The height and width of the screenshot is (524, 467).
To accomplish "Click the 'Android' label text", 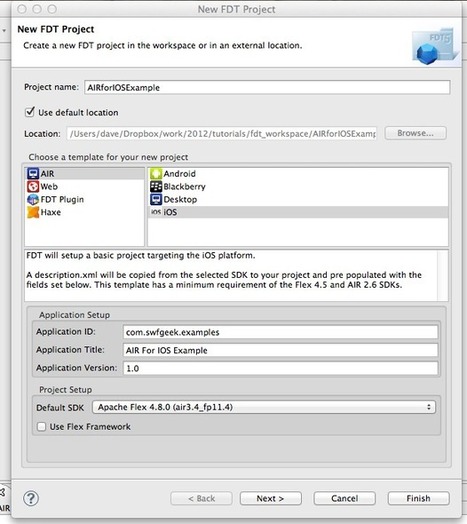I will click(180, 174).
